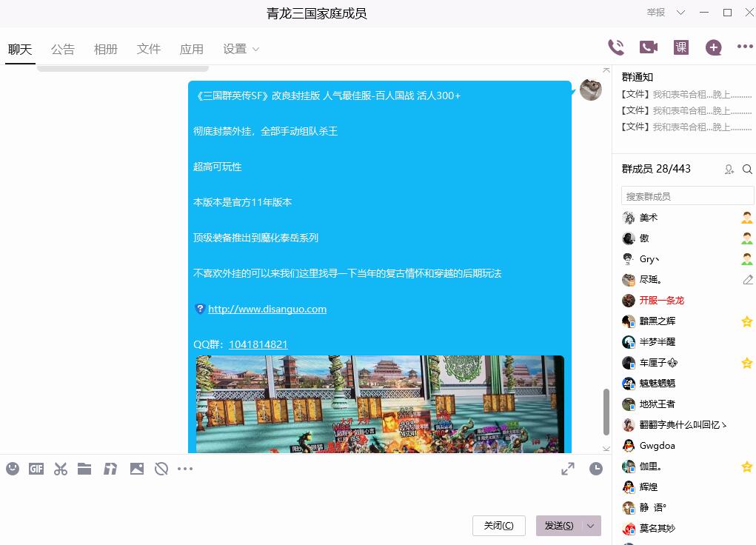Click the send picture icon
This screenshot has height=545, width=756.
137,468
